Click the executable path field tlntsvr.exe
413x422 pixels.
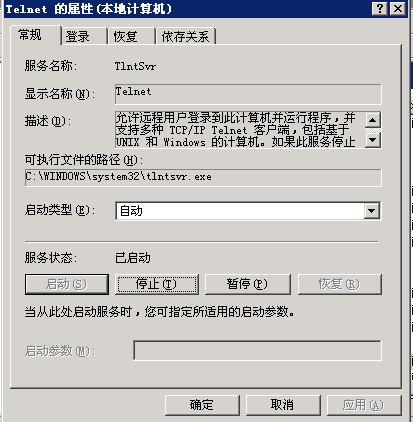pyautogui.click(x=203, y=177)
